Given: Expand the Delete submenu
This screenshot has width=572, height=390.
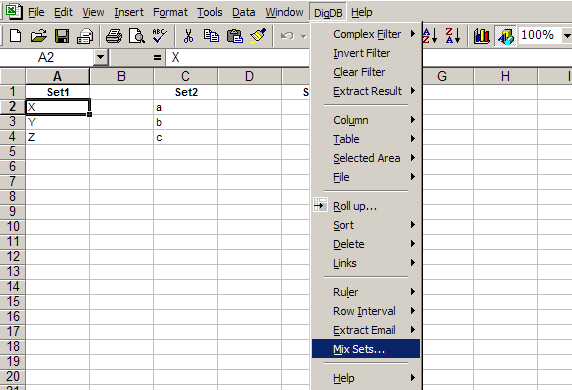Looking at the screenshot, I should (x=366, y=244).
